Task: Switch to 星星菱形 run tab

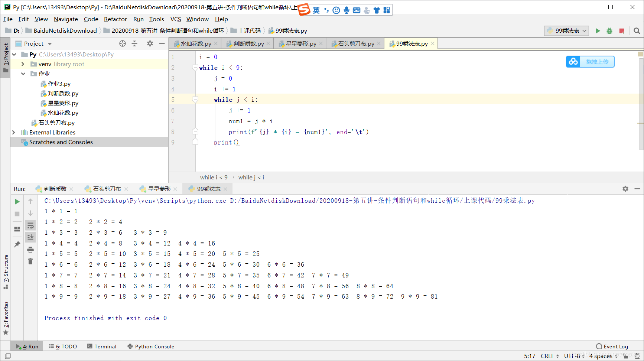Action: tap(159, 189)
